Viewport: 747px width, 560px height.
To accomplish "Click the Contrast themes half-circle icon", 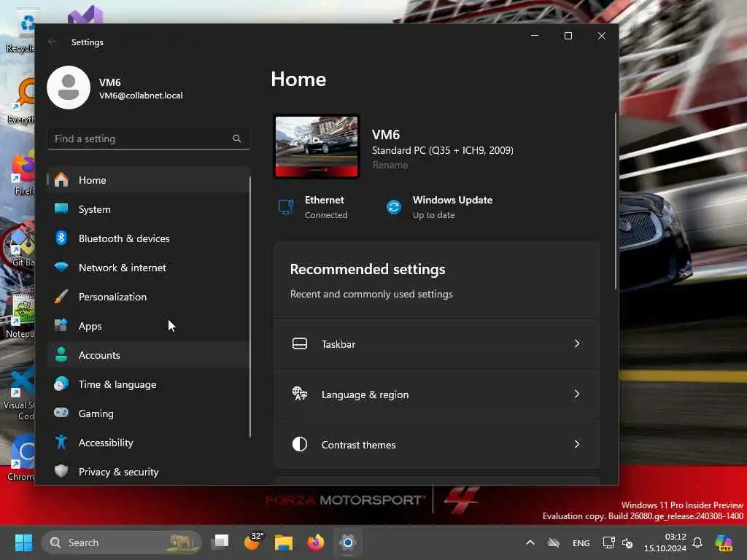I will (x=300, y=444).
